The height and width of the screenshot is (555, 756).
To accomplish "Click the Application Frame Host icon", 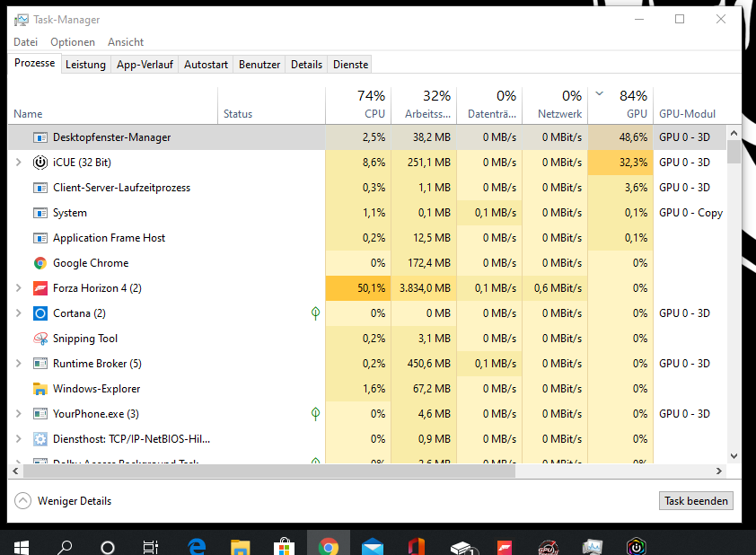I will (x=40, y=238).
